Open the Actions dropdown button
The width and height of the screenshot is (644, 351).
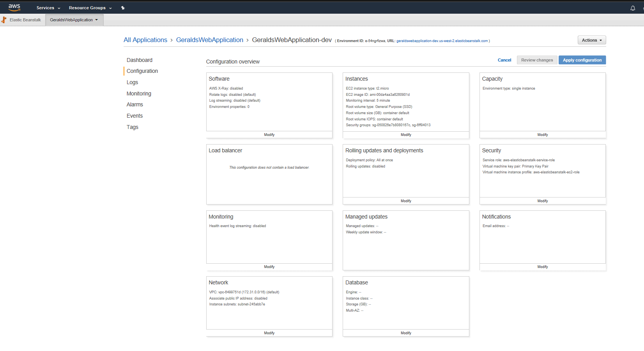click(592, 40)
